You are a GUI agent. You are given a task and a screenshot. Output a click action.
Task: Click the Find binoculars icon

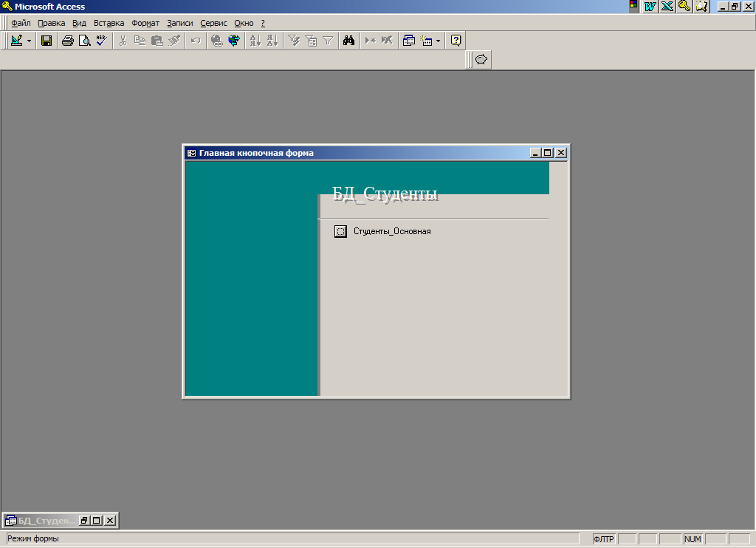(348, 41)
